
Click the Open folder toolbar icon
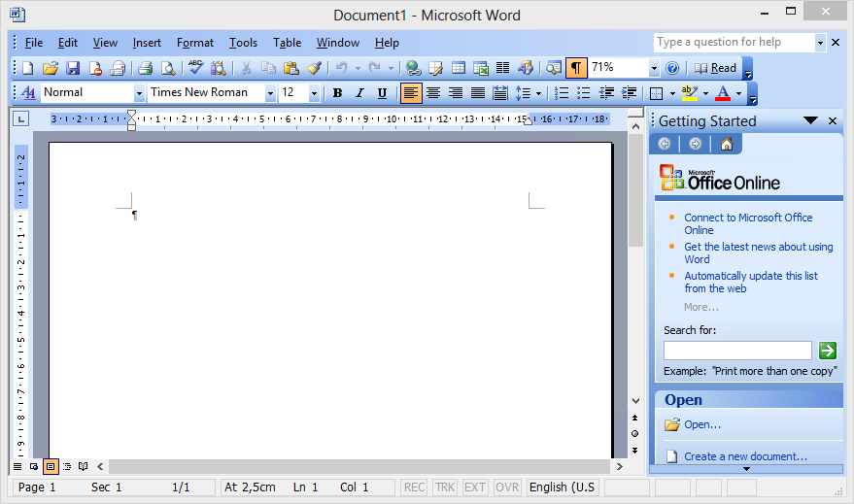(x=51, y=68)
